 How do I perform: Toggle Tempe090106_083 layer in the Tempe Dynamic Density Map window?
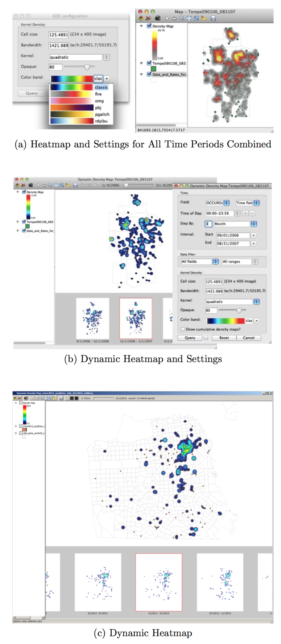pyautogui.click(x=24, y=222)
